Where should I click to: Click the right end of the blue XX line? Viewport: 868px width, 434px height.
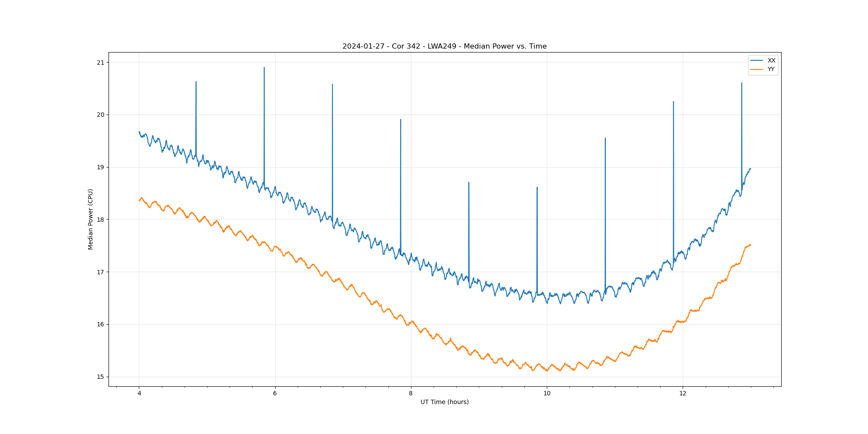[x=750, y=168]
